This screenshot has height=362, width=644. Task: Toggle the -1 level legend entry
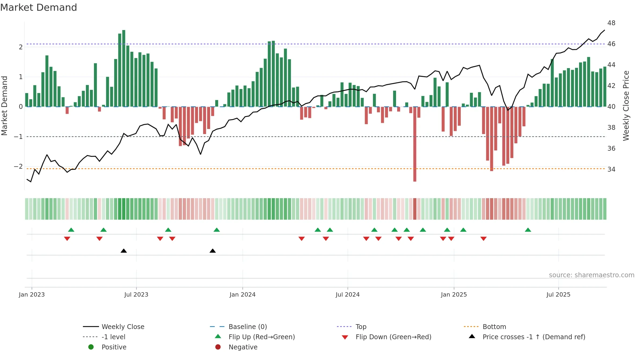coord(104,337)
